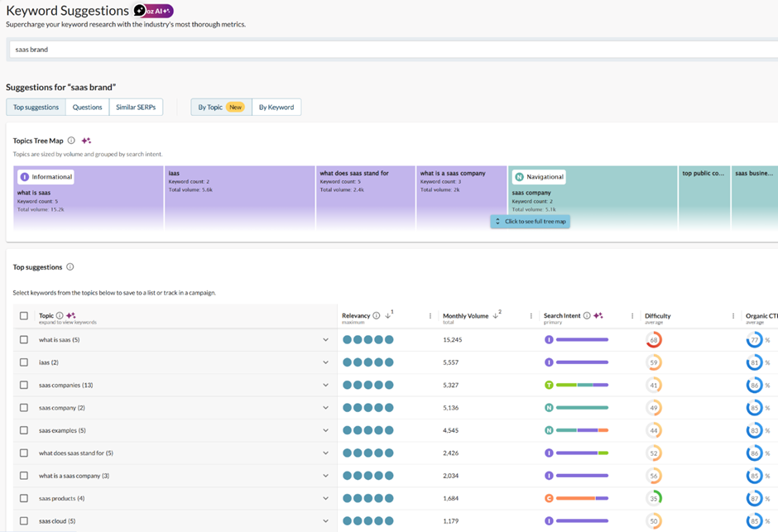Screen dimensions: 778x532
Task: Open Monthly Volume column options menu dots
Action: [x=531, y=316]
